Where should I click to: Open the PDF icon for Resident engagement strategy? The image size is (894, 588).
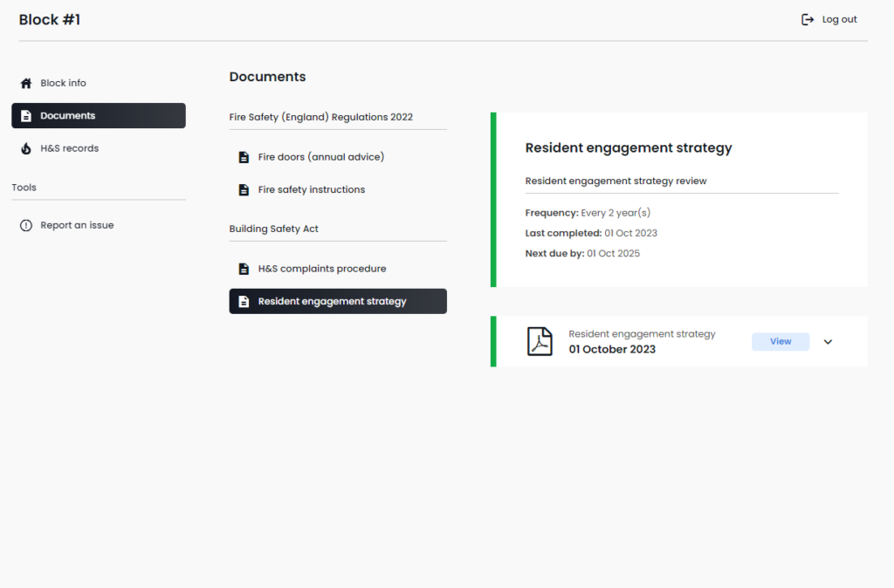pyautogui.click(x=540, y=341)
